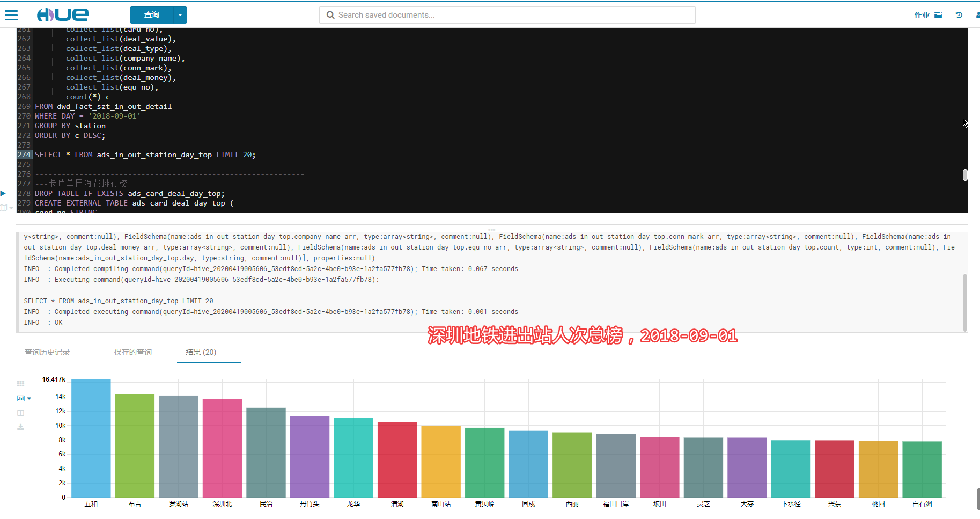The width and height of the screenshot is (980, 519).
Task: Switch to the 查询历史记录 tab
Action: [47, 352]
